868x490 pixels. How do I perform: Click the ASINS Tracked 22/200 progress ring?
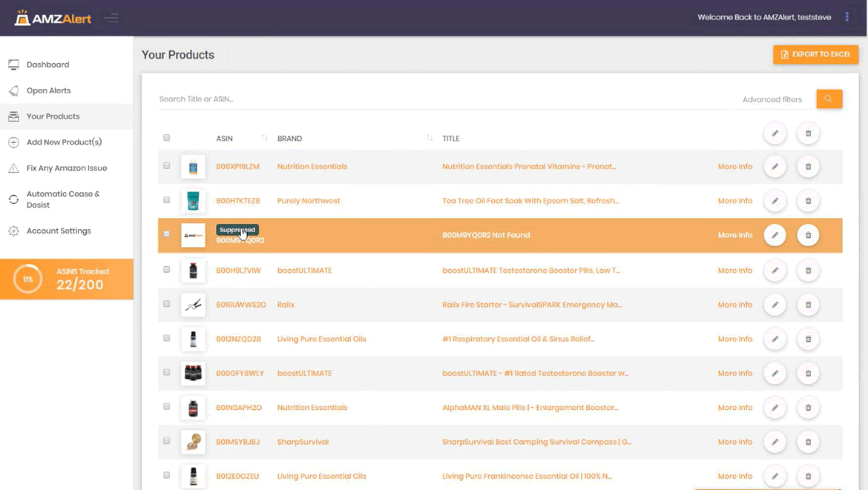click(x=27, y=279)
